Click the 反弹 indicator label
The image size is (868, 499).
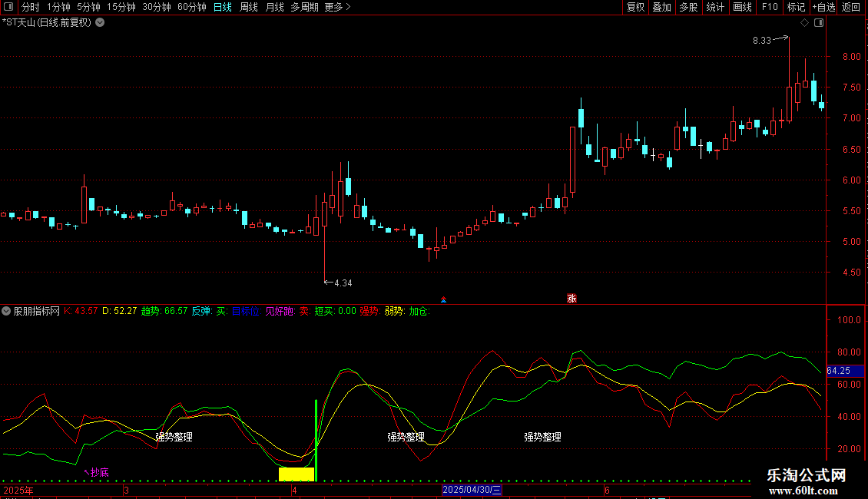(x=202, y=311)
